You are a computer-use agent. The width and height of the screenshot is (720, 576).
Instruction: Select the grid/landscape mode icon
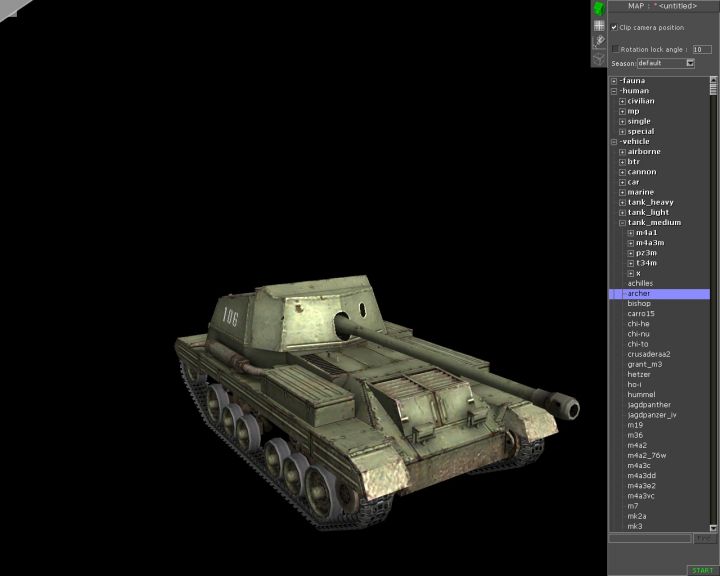[598, 26]
